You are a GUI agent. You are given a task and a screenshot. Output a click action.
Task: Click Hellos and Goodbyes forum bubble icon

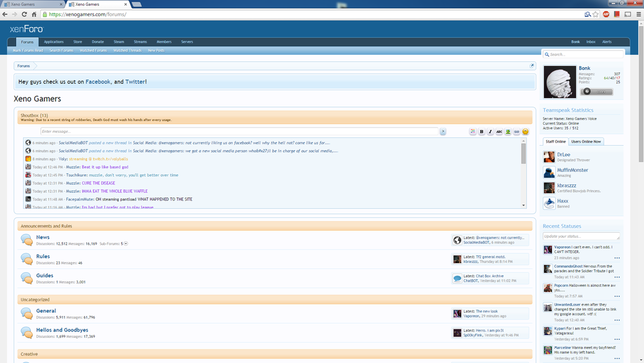[x=26, y=333]
